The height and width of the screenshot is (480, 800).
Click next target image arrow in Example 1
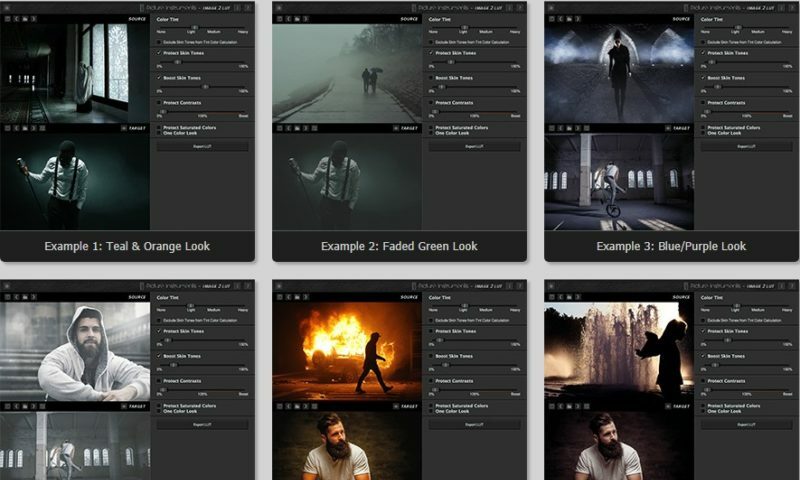pos(34,128)
